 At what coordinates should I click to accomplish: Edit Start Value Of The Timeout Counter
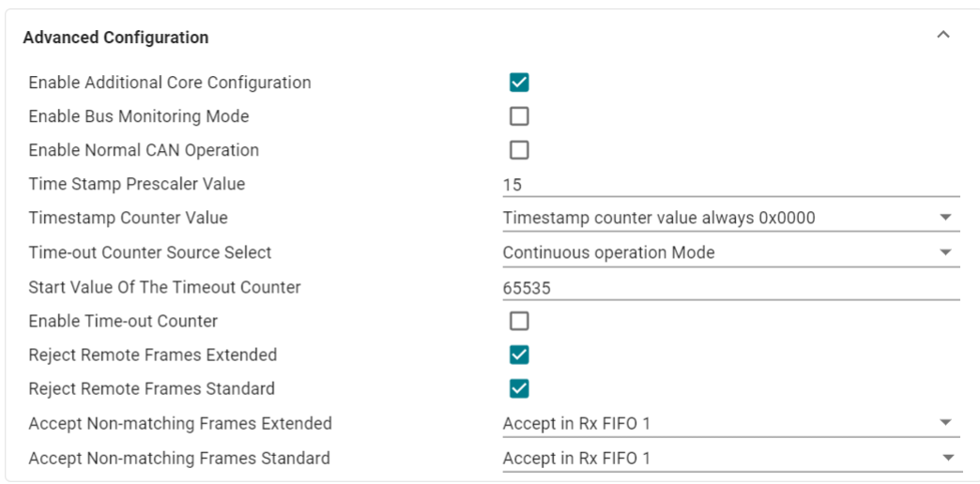click(730, 288)
